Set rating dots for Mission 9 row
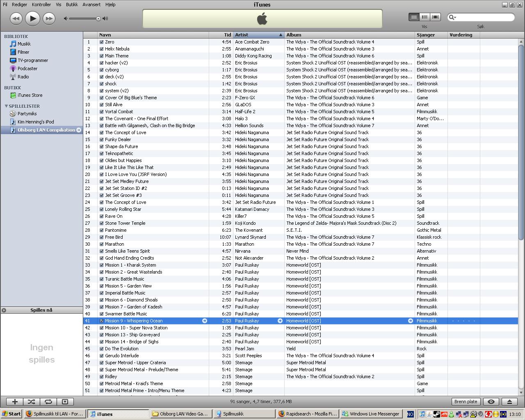The width and height of the screenshot is (525, 420). tap(463, 321)
